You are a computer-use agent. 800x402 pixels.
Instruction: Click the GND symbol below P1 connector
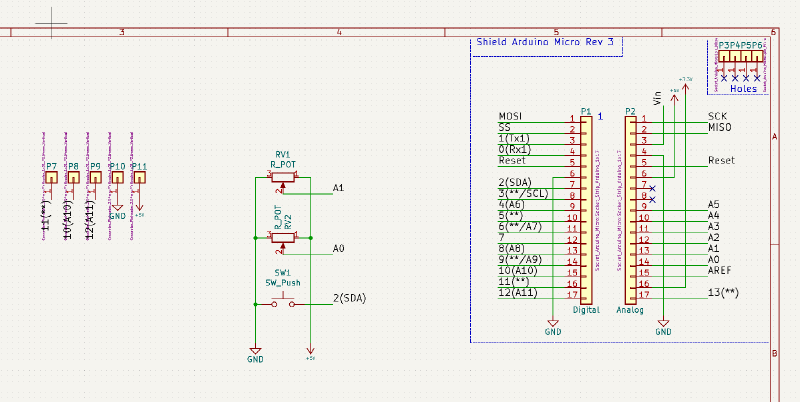tap(553, 328)
